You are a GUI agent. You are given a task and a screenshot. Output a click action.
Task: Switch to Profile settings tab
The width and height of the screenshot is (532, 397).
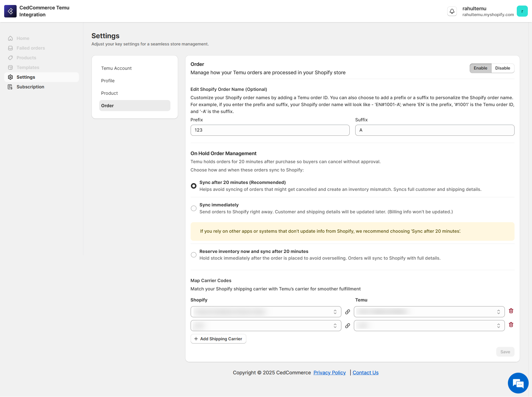point(135,81)
